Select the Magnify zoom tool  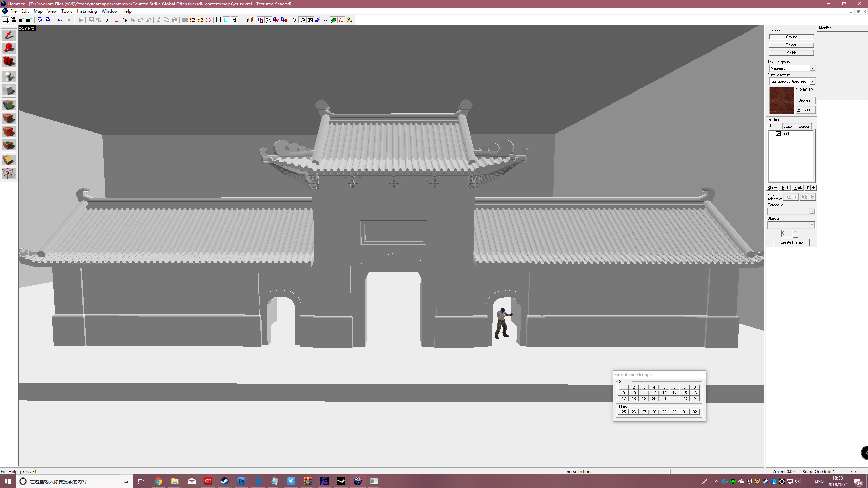point(9,48)
